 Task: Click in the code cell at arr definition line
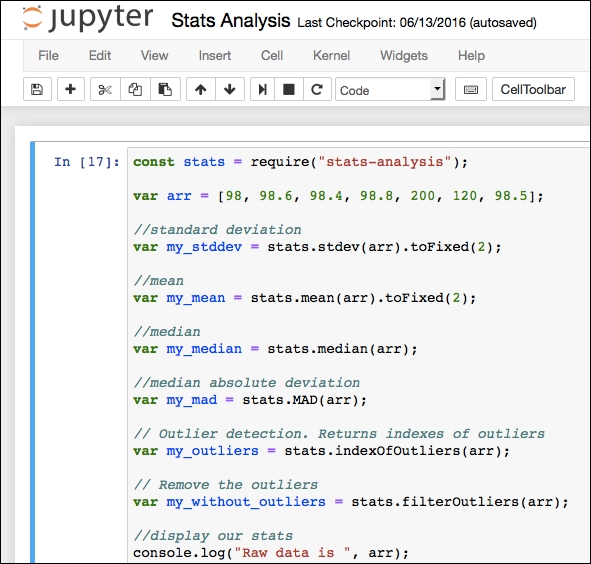338,196
